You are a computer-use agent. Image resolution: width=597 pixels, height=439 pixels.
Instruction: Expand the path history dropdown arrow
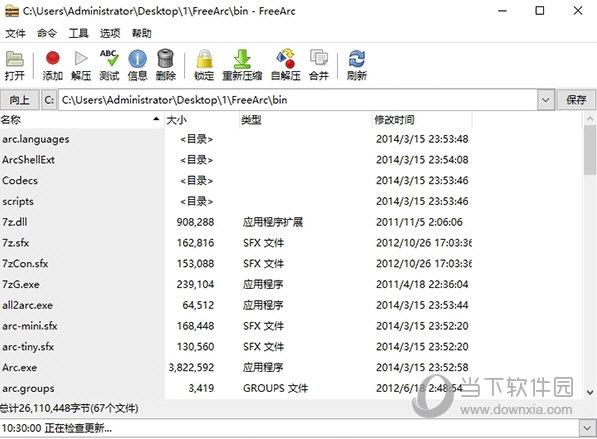[546, 100]
